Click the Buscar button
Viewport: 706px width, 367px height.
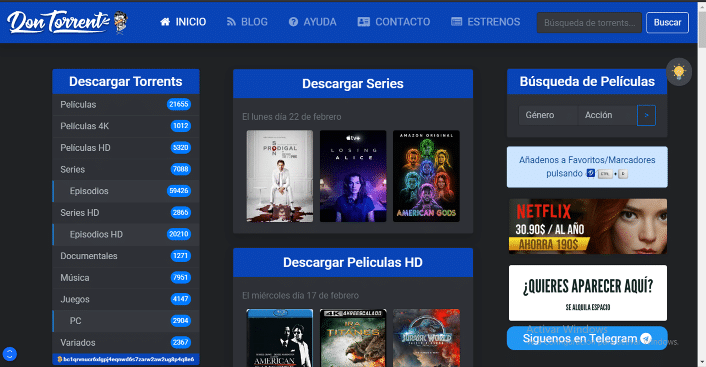point(667,23)
